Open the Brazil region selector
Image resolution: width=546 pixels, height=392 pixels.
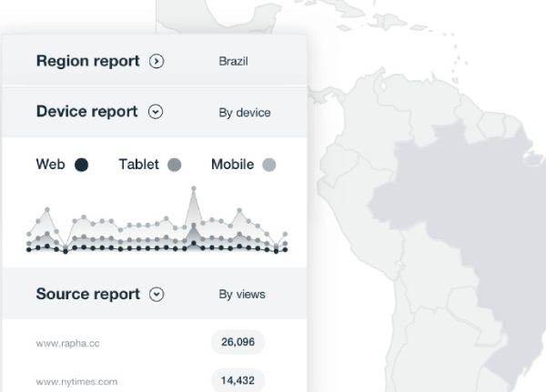pyautogui.click(x=234, y=63)
